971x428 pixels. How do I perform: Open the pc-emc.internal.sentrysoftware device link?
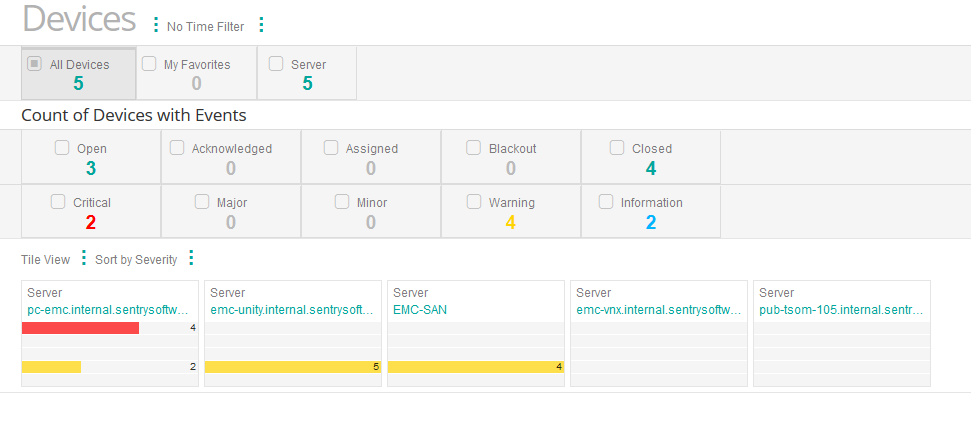pyautogui.click(x=108, y=309)
